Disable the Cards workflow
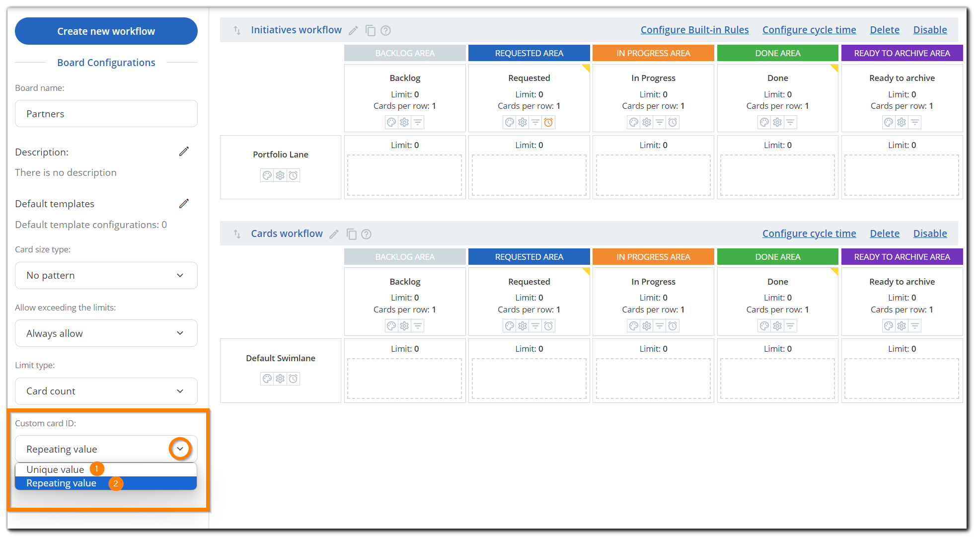 pos(930,233)
